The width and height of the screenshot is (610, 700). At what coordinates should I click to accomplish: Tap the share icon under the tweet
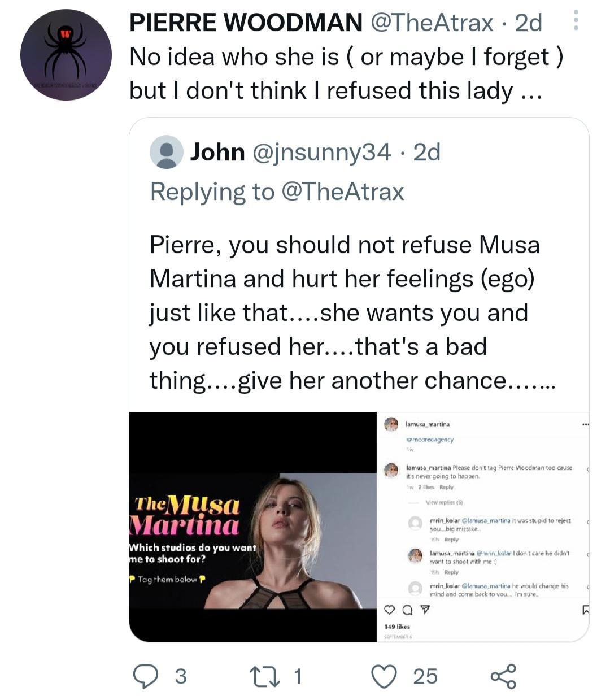pyautogui.click(x=503, y=676)
